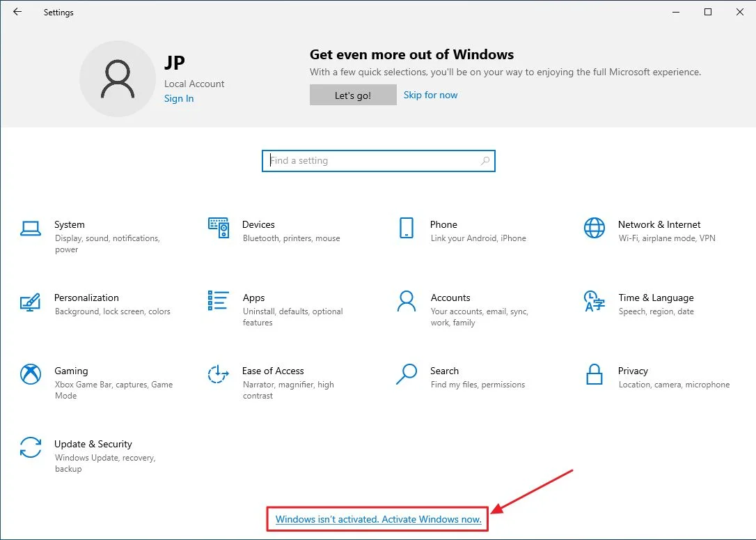Image resolution: width=756 pixels, height=540 pixels.
Task: Open the Update & Security refresh icon
Action: point(31,447)
